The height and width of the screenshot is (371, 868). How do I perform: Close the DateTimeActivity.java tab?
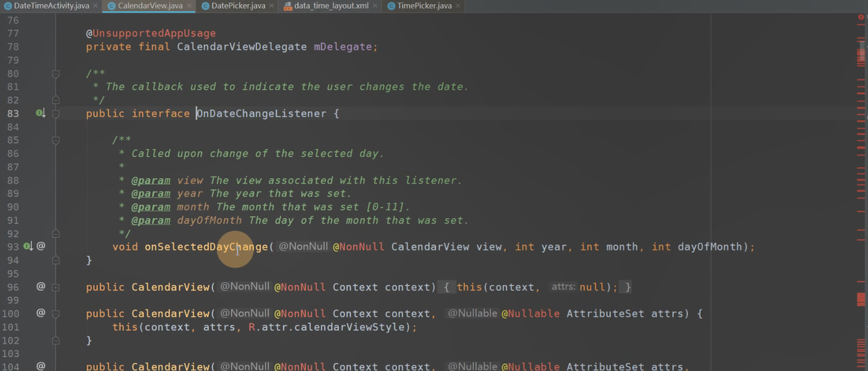[96, 5]
